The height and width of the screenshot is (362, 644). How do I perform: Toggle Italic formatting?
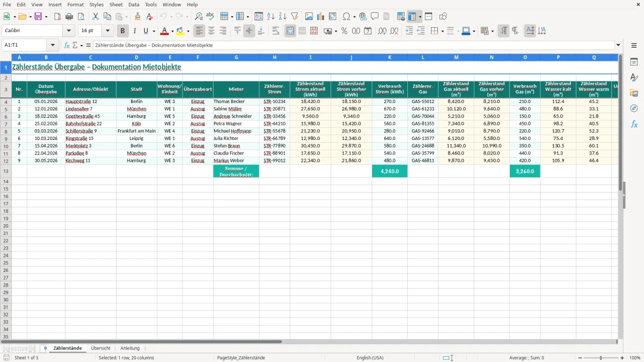pos(134,31)
